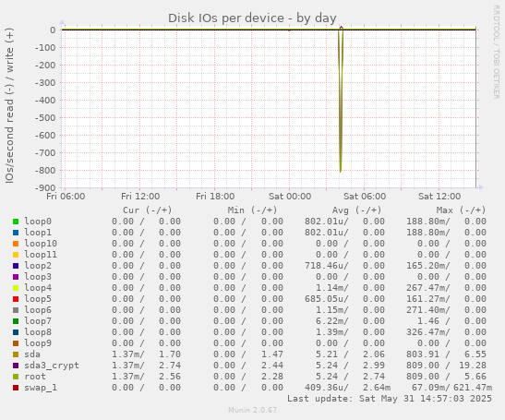Click the 'Max (-/+)' column header
The height and width of the screenshot is (420, 505).
(461, 210)
